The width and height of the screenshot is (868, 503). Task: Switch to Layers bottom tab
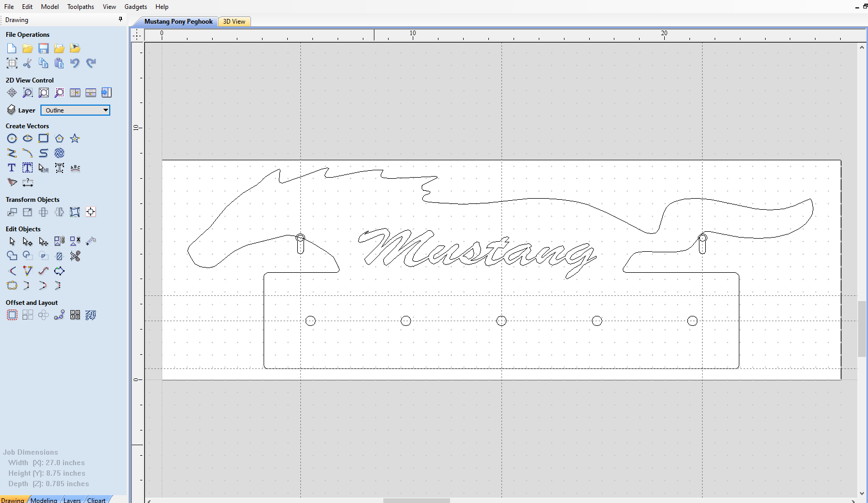click(x=72, y=500)
